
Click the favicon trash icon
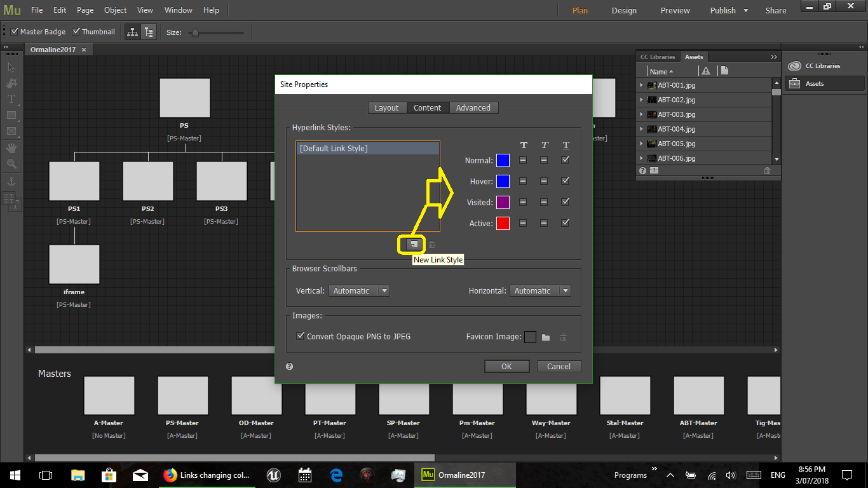(x=563, y=337)
